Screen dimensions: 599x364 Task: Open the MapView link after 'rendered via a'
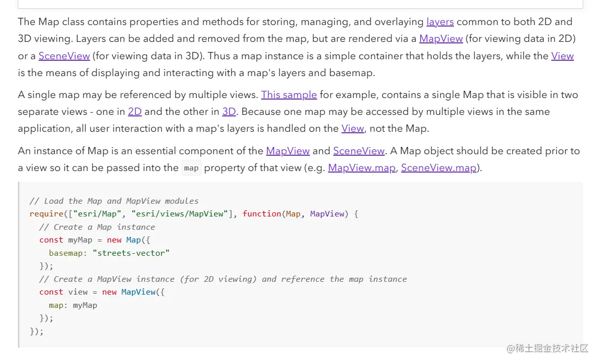[441, 38]
